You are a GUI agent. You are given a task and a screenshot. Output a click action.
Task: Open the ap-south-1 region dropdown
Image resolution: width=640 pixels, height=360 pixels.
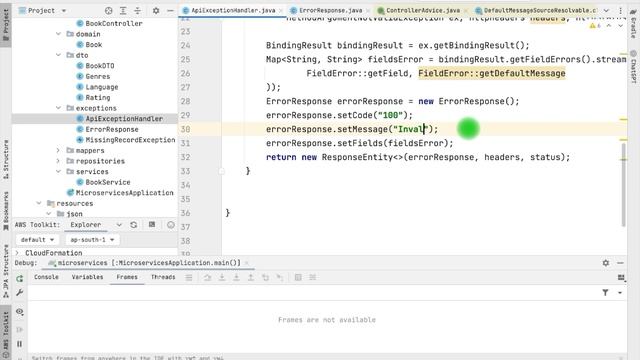click(92, 240)
